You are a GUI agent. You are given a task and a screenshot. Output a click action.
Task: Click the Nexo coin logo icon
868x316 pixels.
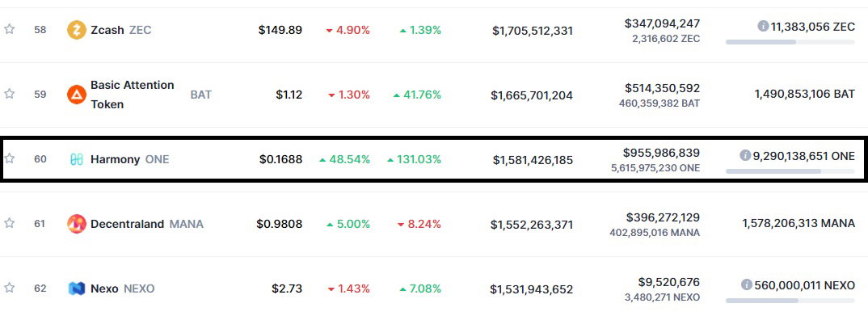(77, 289)
